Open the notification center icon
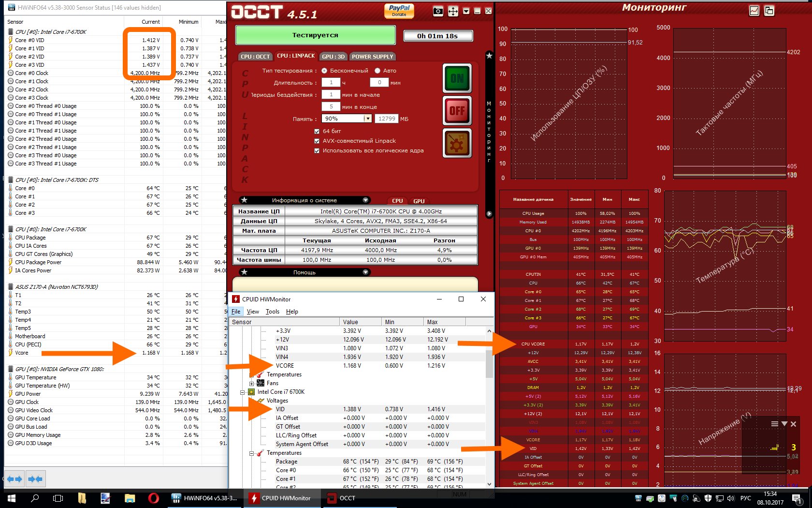 click(797, 498)
